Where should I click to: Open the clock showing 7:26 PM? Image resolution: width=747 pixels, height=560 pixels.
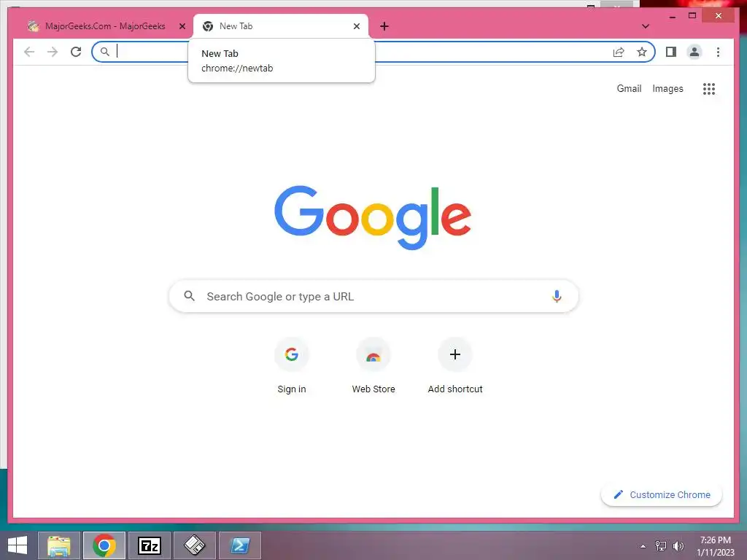pyautogui.click(x=715, y=546)
